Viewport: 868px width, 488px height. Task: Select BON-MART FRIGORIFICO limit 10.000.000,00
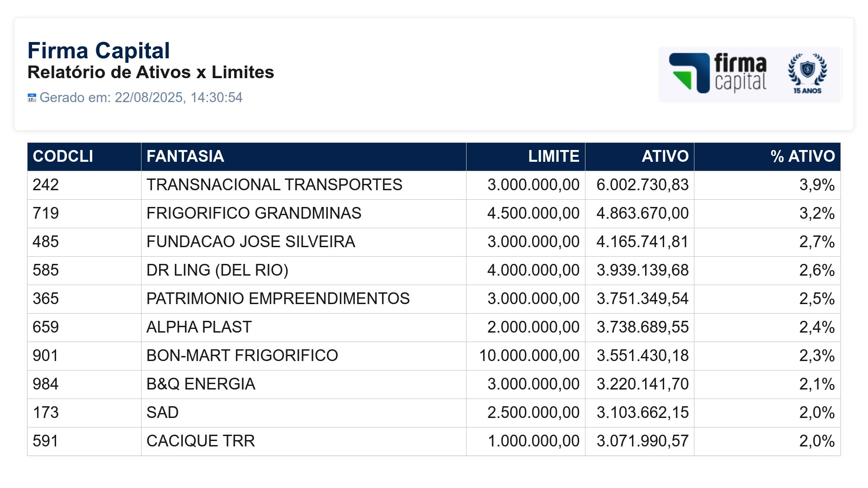(529, 356)
